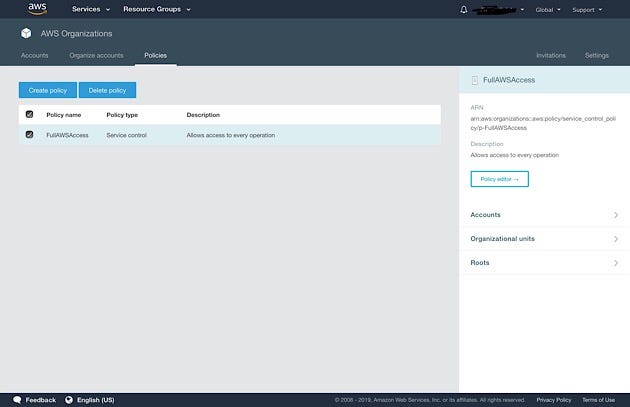Open the Resource Groups dropdown
This screenshot has width=630, height=407.
(x=157, y=9)
